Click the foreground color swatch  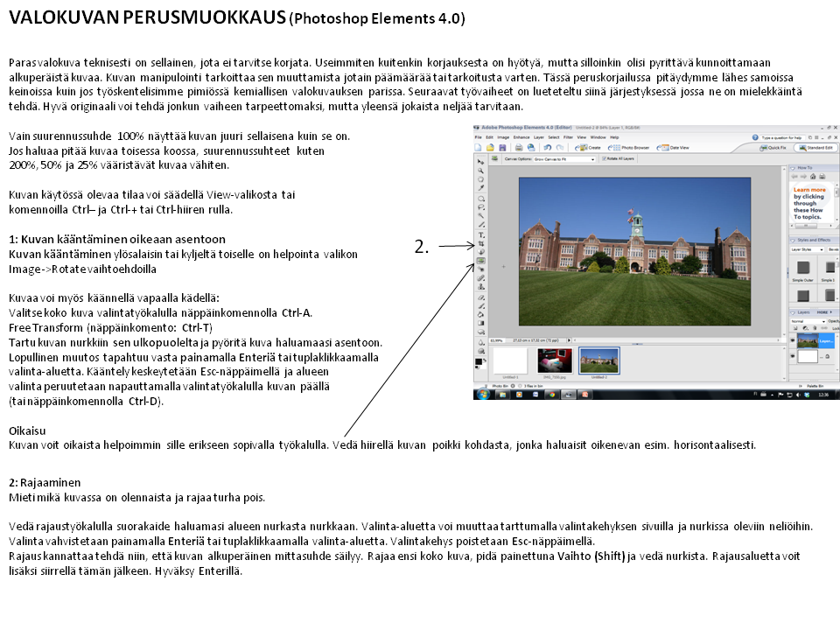click(479, 361)
